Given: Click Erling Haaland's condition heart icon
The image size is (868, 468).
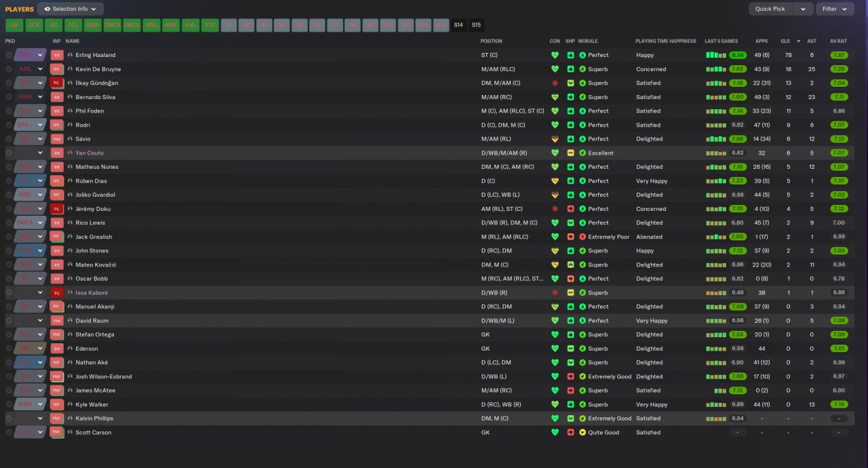Looking at the screenshot, I should click(x=555, y=55).
